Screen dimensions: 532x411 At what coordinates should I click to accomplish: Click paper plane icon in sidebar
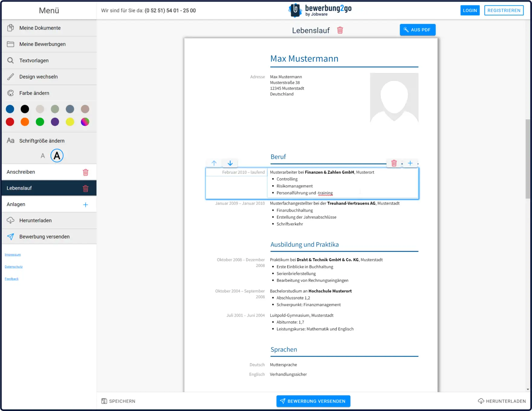(11, 237)
